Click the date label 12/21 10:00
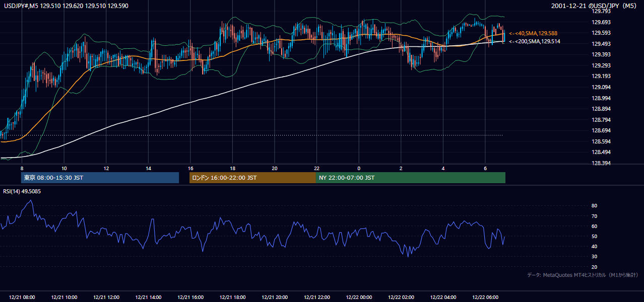This screenshot has height=302, width=644. pos(64,297)
